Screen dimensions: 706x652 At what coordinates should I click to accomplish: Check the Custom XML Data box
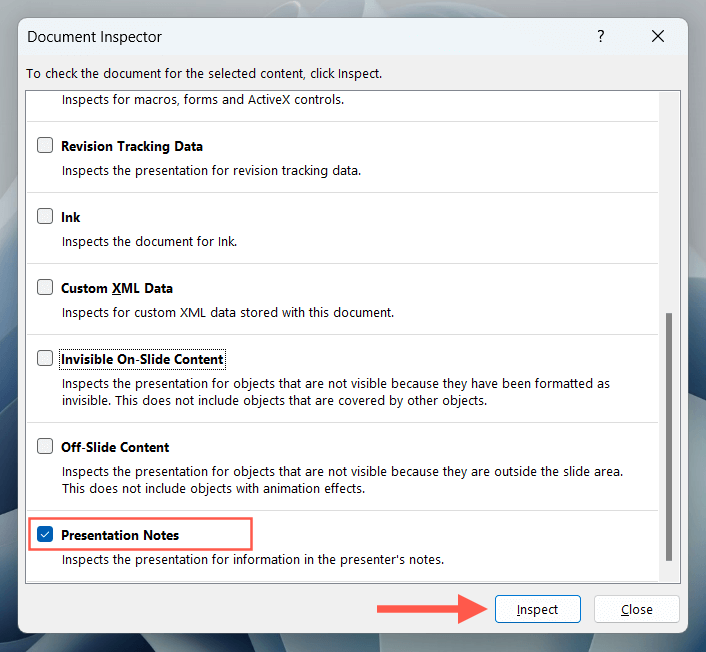pyautogui.click(x=45, y=288)
